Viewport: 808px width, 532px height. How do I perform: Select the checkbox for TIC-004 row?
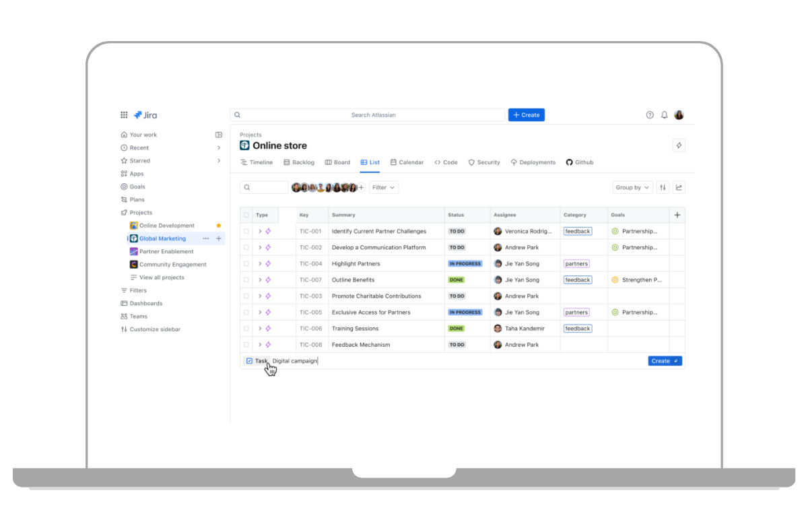(x=246, y=264)
